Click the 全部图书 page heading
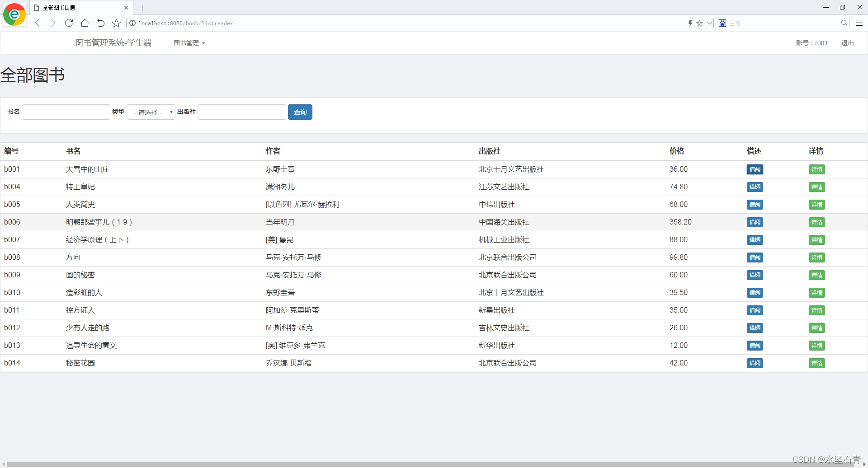The image size is (868, 468). 33,75
